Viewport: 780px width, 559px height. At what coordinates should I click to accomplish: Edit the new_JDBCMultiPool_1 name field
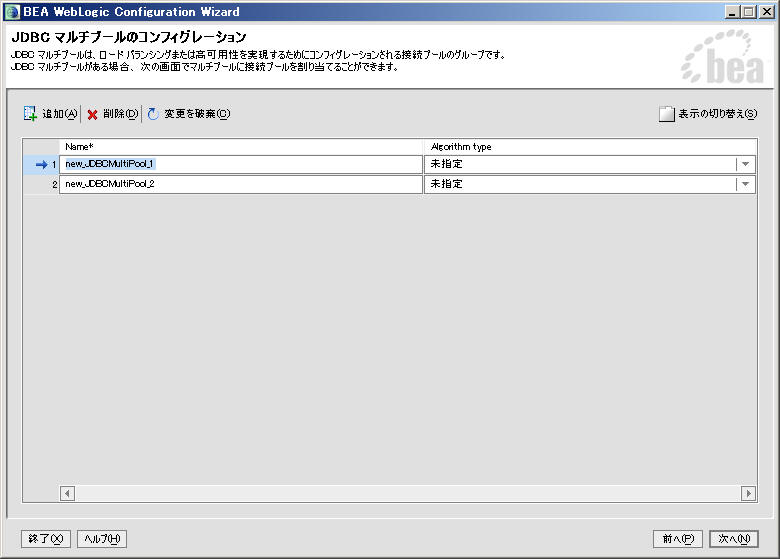point(240,164)
